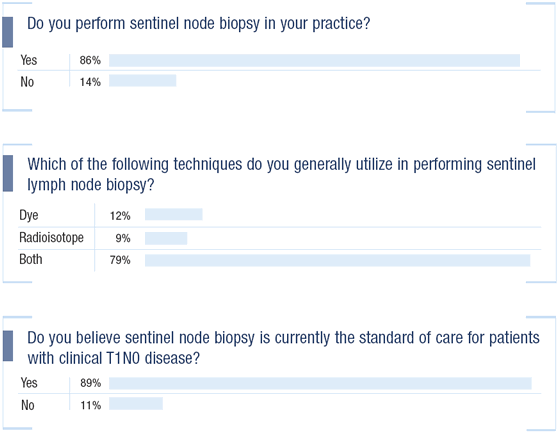Screen dimensions: 560x437
Task: Click the Dye 12% bar
Action: click(174, 215)
